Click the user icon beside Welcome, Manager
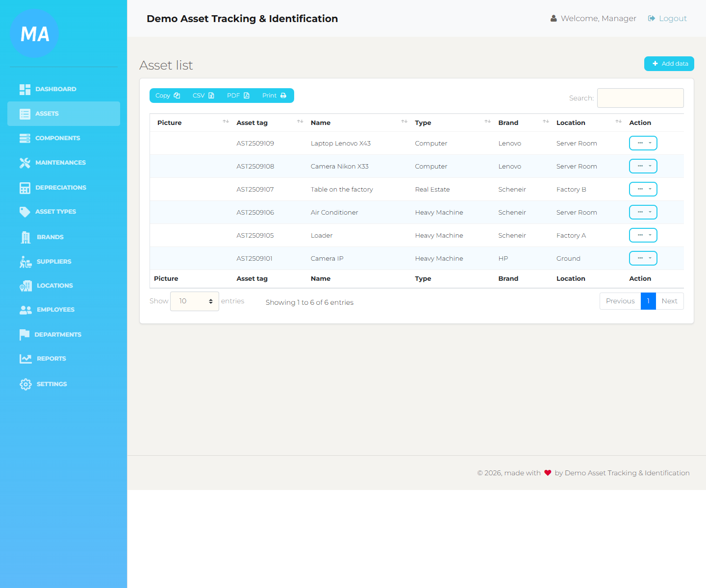The height and width of the screenshot is (588, 706). (554, 19)
